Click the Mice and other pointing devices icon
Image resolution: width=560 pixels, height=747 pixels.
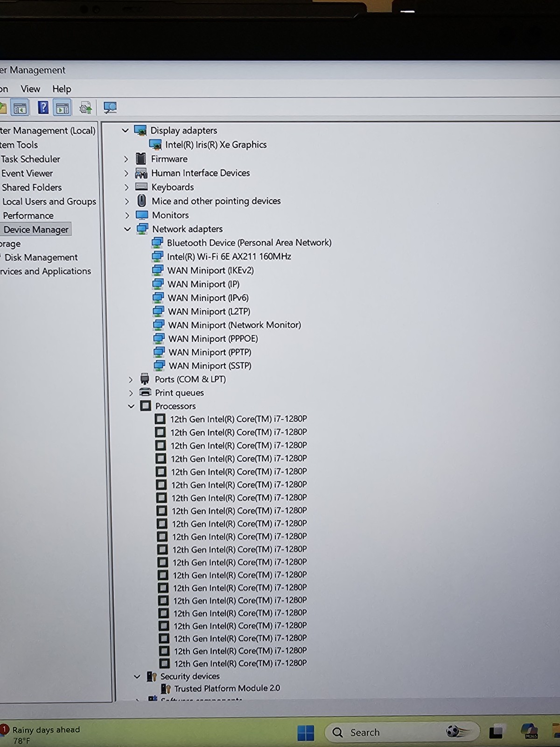click(x=142, y=201)
